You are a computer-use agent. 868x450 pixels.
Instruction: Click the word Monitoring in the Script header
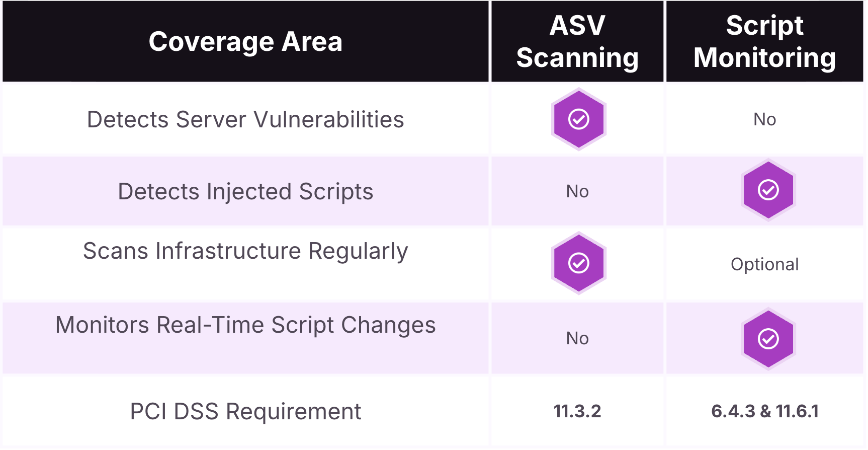point(764,58)
